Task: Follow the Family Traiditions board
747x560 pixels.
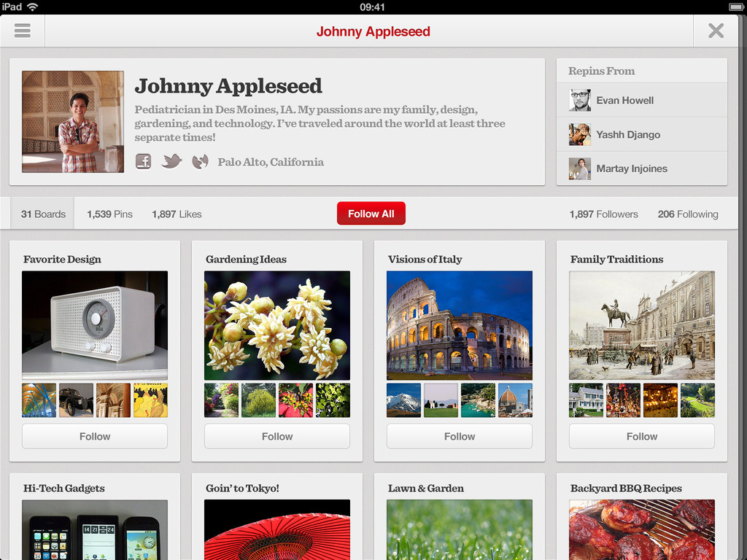Action: (x=642, y=436)
